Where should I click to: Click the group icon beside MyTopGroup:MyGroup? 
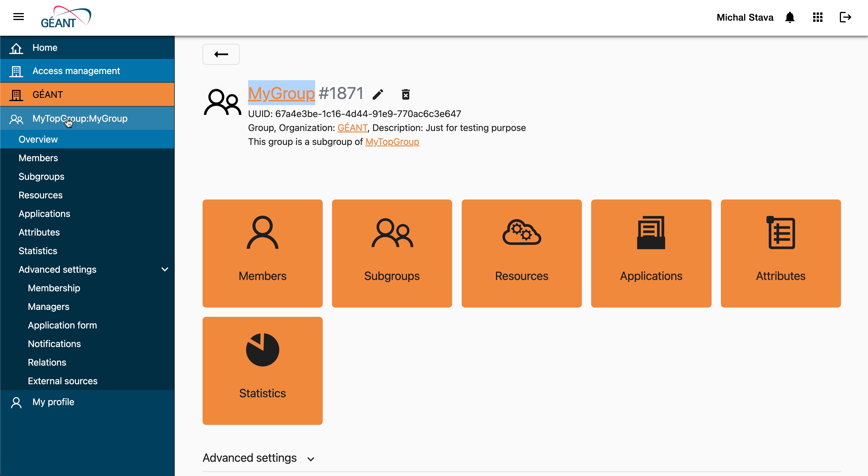point(16,119)
